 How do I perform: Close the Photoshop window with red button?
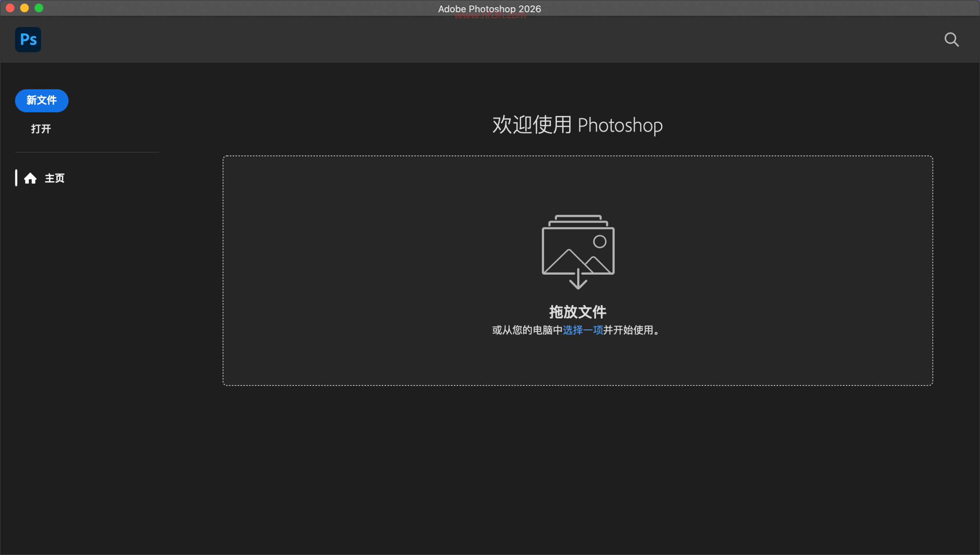[10, 8]
